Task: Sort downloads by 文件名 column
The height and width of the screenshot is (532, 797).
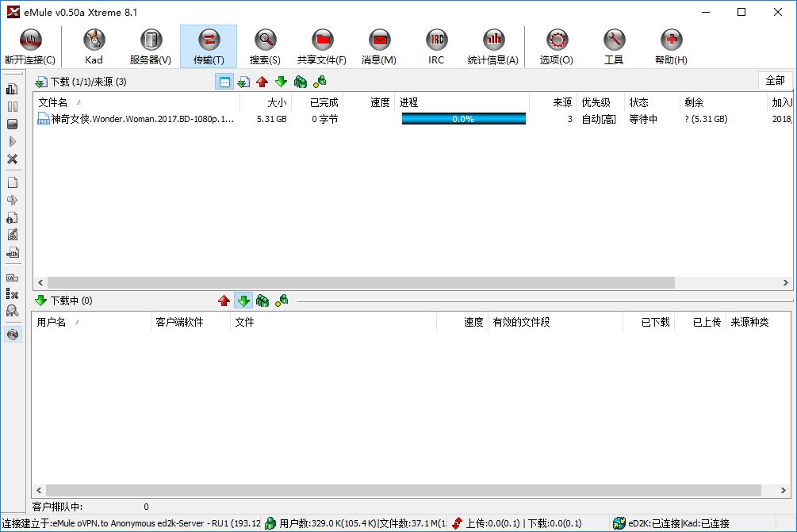Action: (136, 102)
